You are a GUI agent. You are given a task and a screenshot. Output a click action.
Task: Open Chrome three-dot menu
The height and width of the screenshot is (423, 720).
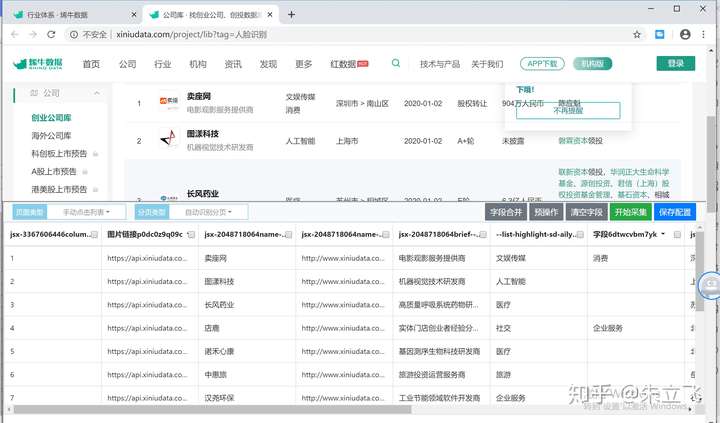703,34
